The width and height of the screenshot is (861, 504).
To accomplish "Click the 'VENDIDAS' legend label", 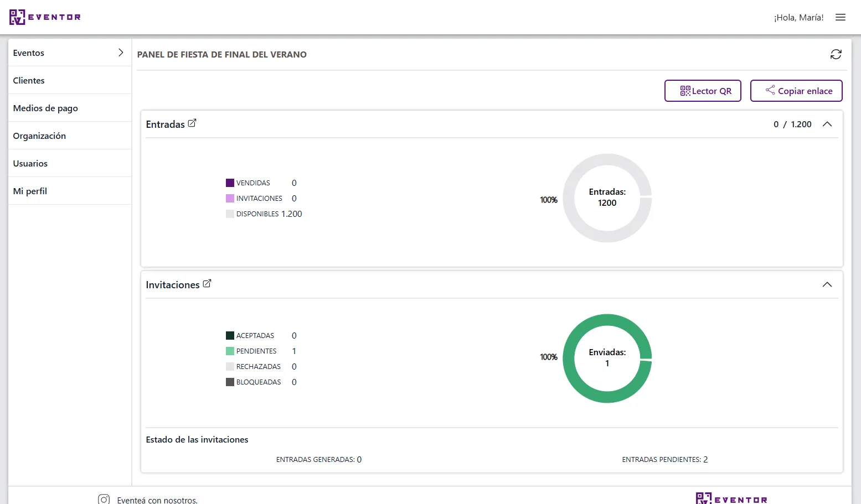I will tap(253, 183).
